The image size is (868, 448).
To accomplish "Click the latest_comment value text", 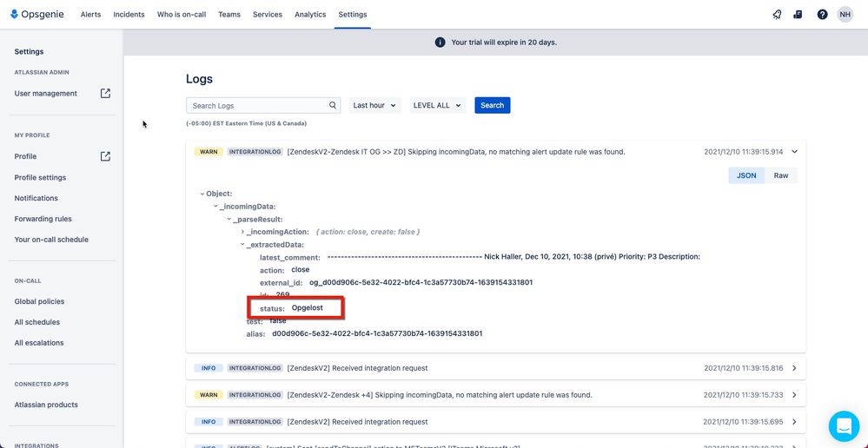I will tap(514, 257).
